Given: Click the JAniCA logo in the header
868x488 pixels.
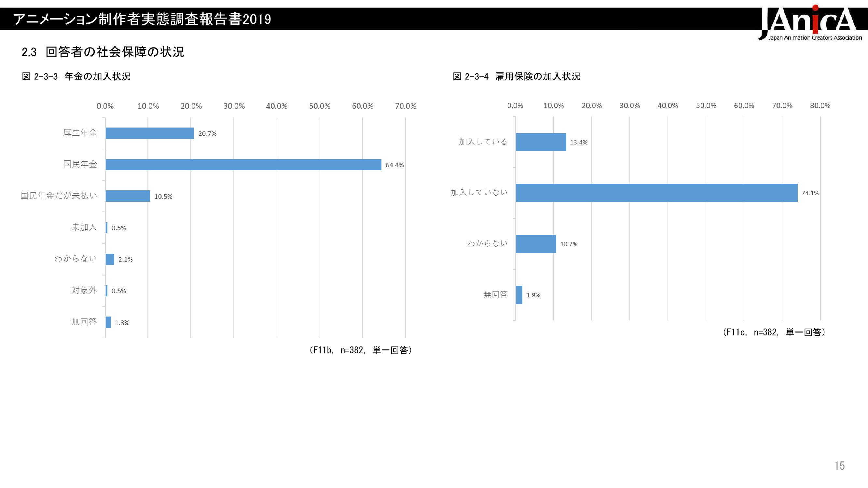Looking at the screenshot, I should [810, 22].
